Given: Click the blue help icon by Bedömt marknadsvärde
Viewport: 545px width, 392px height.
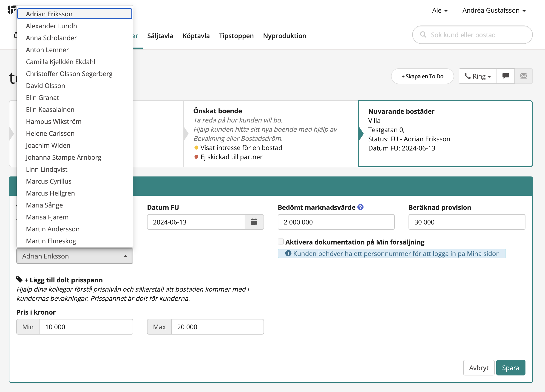Looking at the screenshot, I should coord(360,207).
